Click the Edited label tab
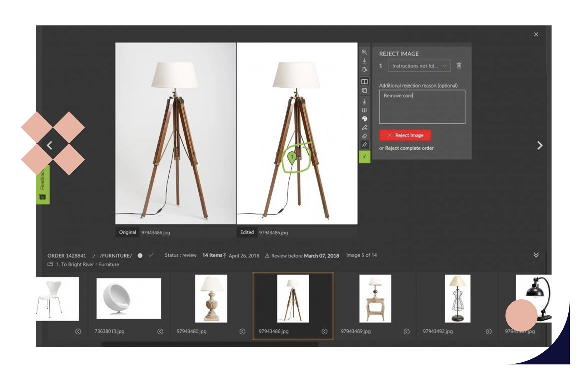Image resolution: width=588 pixels, height=368 pixels. [247, 232]
